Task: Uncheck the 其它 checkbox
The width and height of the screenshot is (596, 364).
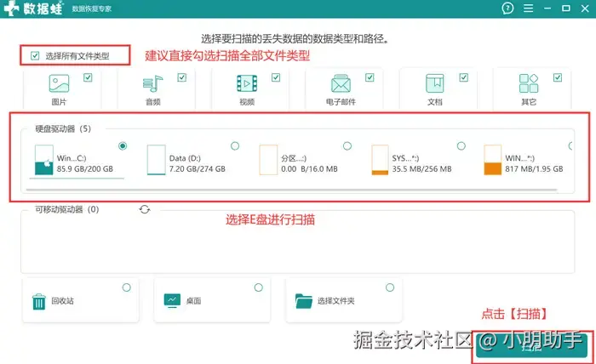Action: click(557, 77)
